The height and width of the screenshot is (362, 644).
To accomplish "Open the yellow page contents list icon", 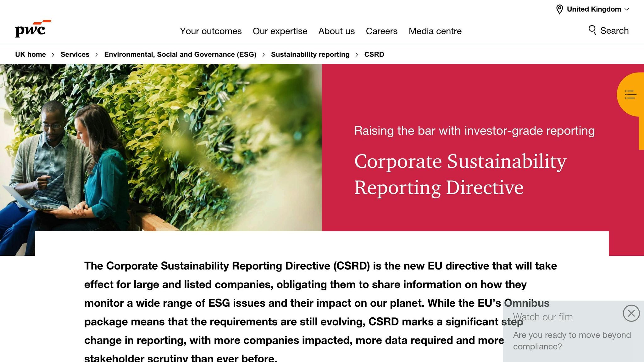I will pyautogui.click(x=631, y=95).
